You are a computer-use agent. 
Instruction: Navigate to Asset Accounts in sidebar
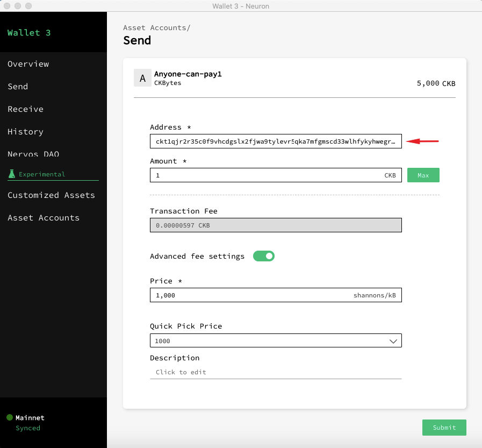pyautogui.click(x=44, y=218)
